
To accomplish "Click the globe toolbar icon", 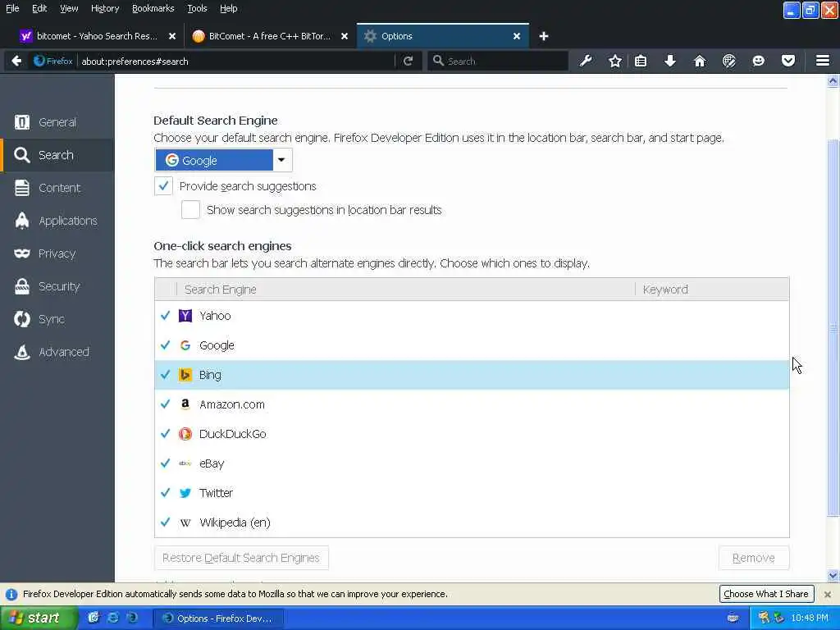I will [x=729, y=61].
